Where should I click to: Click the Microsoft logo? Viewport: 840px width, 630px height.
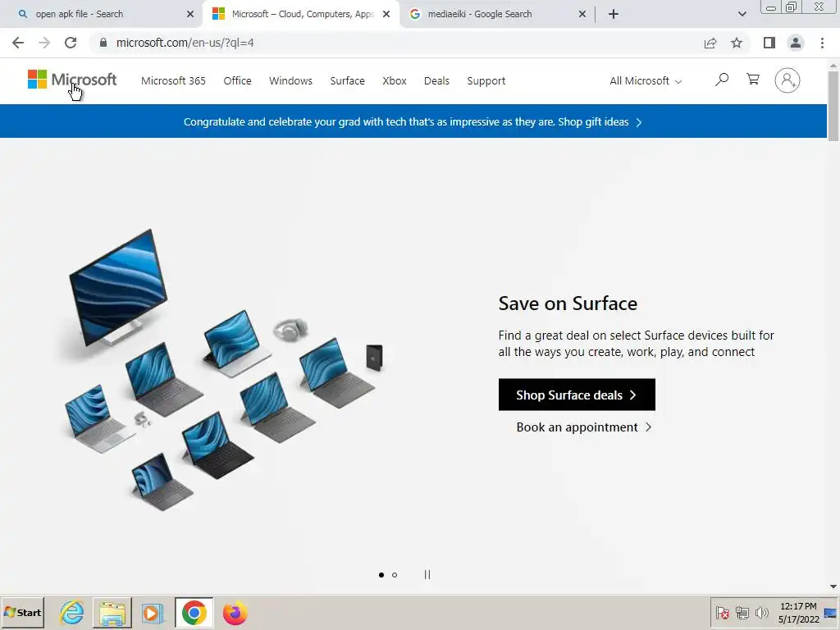(x=72, y=80)
